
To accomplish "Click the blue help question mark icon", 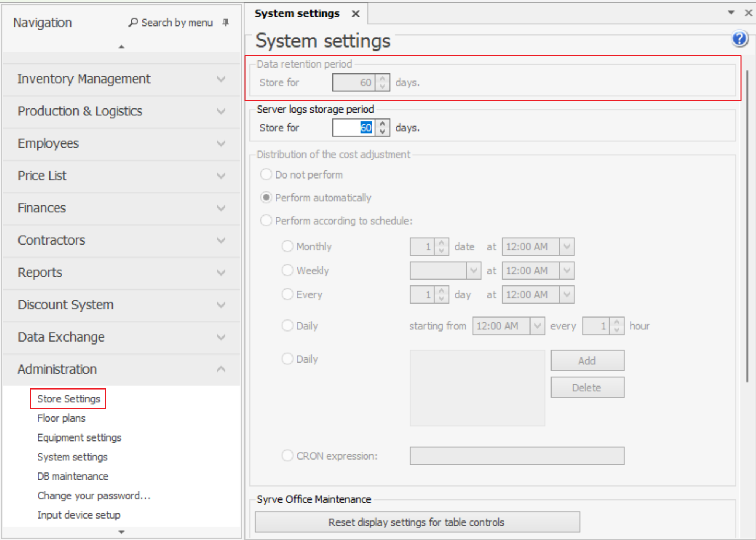I will point(739,38).
